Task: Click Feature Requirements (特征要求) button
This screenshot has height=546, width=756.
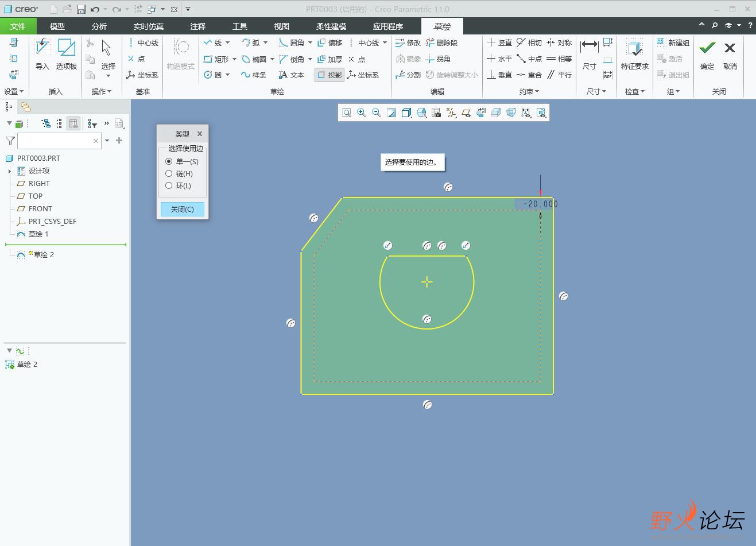Action: 634,55
